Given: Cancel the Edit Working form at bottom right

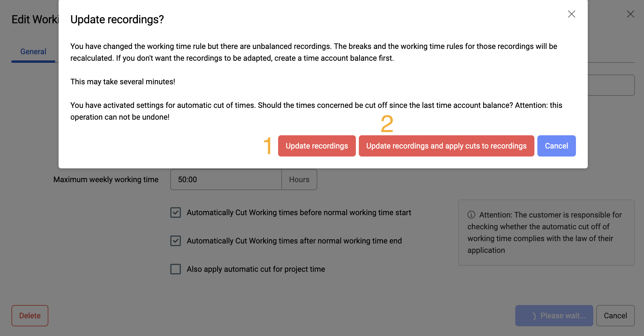Looking at the screenshot, I should [615, 316].
